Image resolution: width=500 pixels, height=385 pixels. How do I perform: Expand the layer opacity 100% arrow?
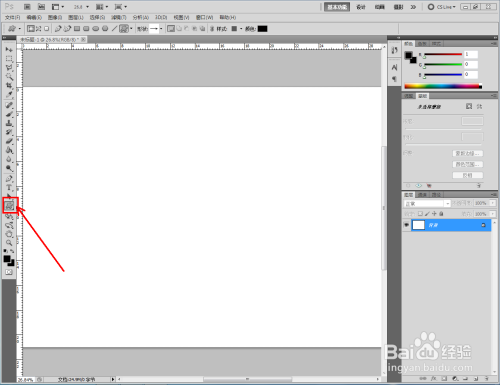click(493, 203)
